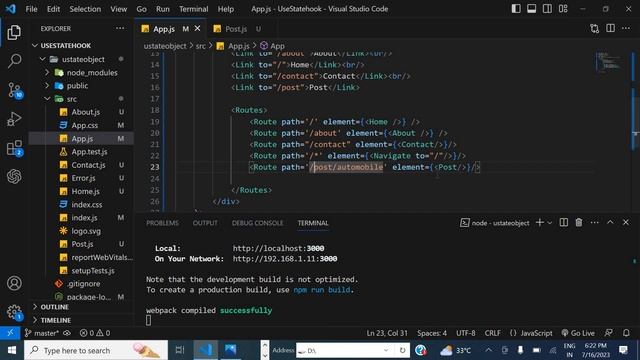Open the ChatGPT extension icon
640x360 pixels.
tap(14, 176)
